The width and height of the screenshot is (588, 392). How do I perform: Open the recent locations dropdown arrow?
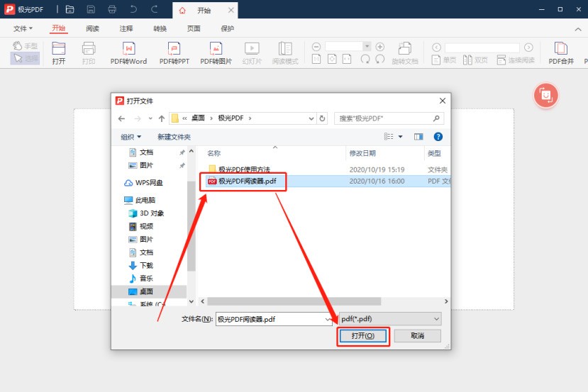(150, 118)
